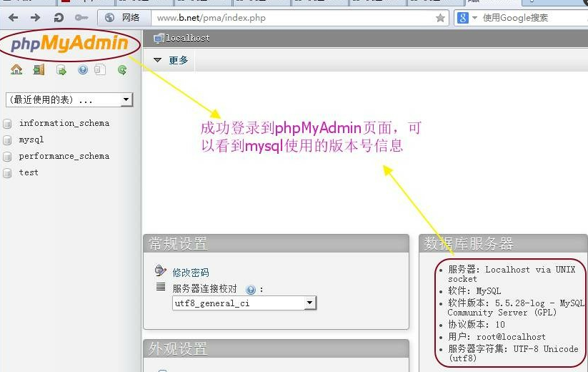Bookmark the page with star icon

point(440,18)
